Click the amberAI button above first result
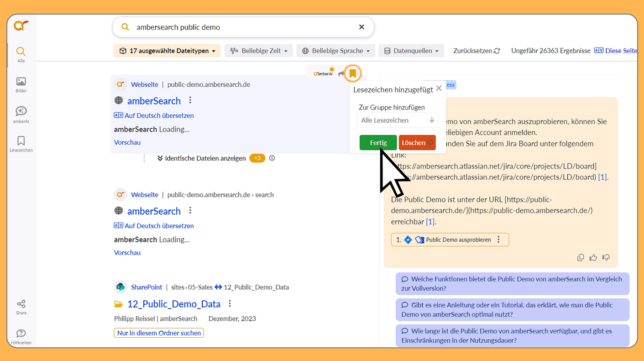 click(x=324, y=73)
